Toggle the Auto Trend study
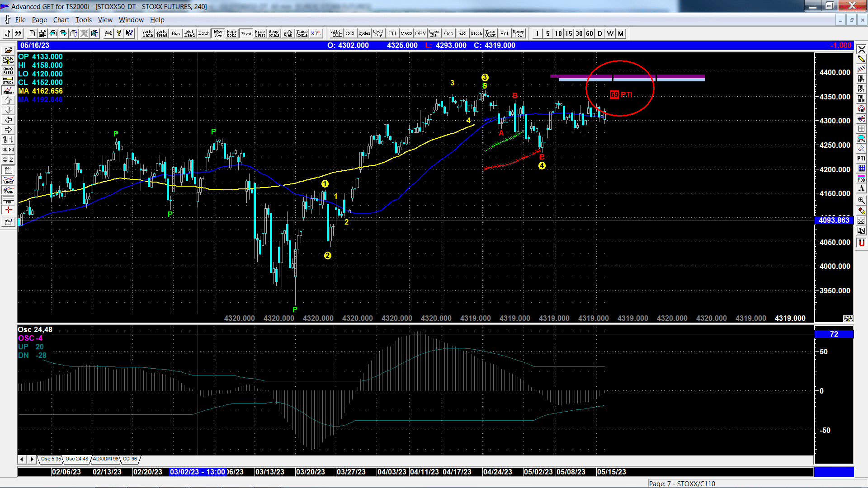Image resolution: width=868 pixels, height=488 pixels. pyautogui.click(x=162, y=33)
